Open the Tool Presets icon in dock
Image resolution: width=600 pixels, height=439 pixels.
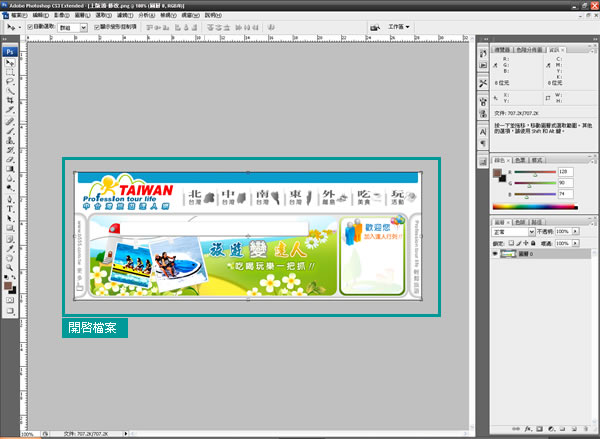tap(483, 83)
